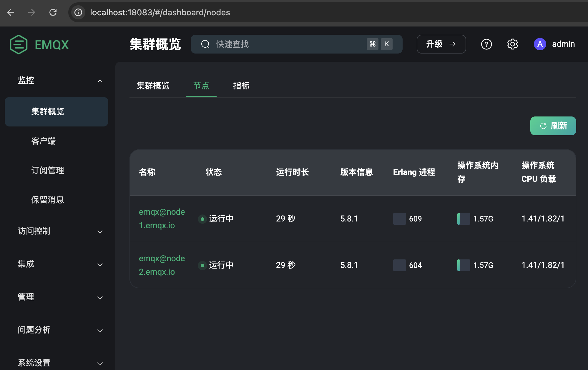Screen dimensions: 588x370
Task: Click version 5.8.1 in node2 row
Action: (x=349, y=265)
